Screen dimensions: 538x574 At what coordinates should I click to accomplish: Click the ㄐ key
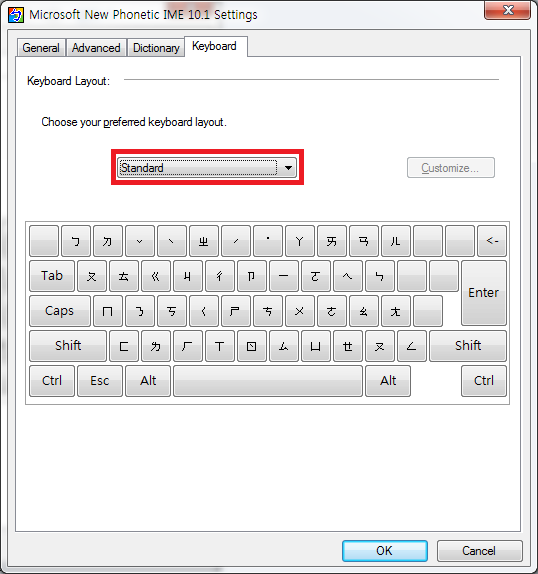[188, 276]
